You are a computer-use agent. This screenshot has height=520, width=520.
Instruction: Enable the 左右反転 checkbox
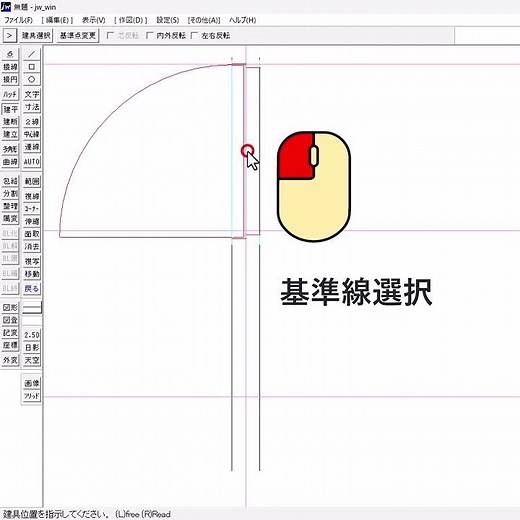click(210, 35)
